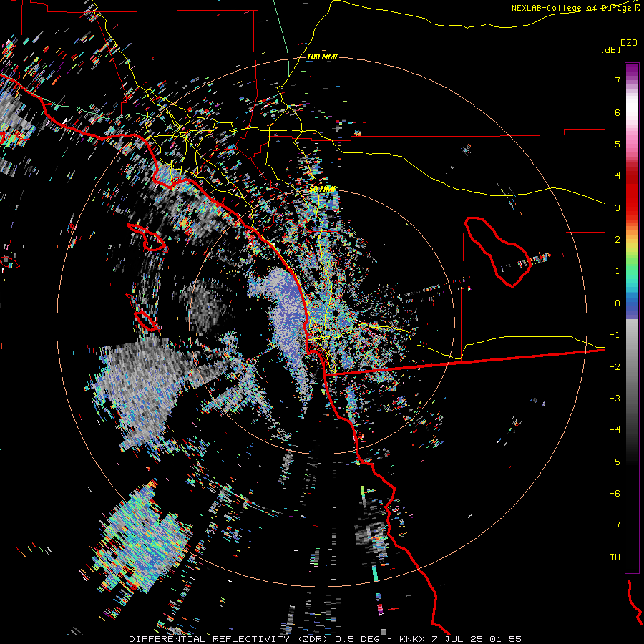Select the -3 dB scale label

point(615,399)
